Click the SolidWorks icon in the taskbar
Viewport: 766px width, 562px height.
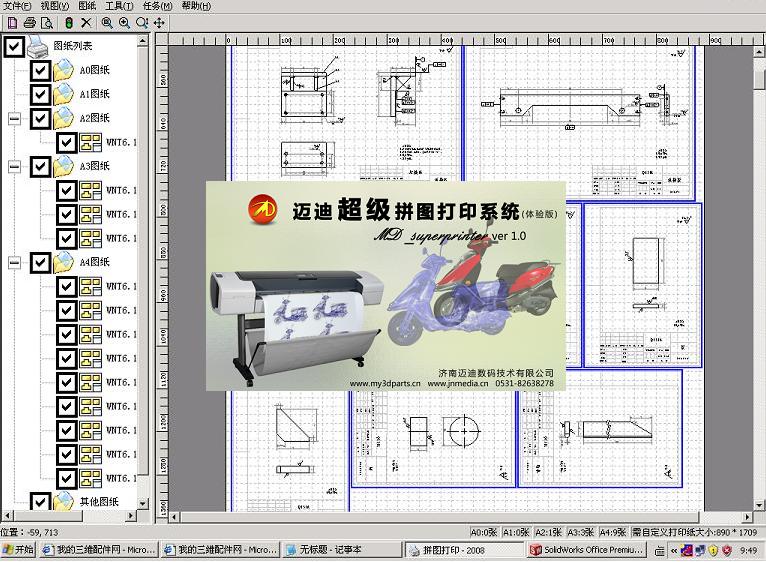(536, 550)
